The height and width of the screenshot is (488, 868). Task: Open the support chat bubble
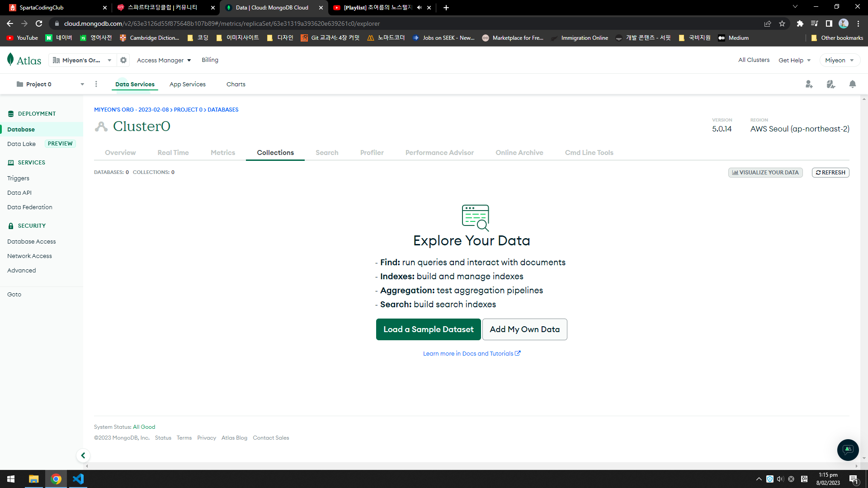(x=848, y=450)
